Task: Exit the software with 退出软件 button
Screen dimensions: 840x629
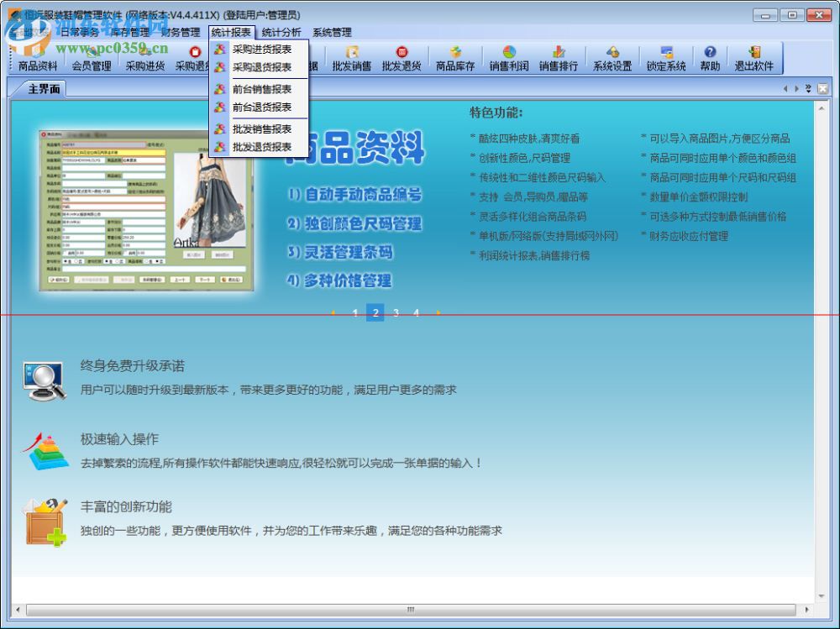Action: (x=755, y=60)
